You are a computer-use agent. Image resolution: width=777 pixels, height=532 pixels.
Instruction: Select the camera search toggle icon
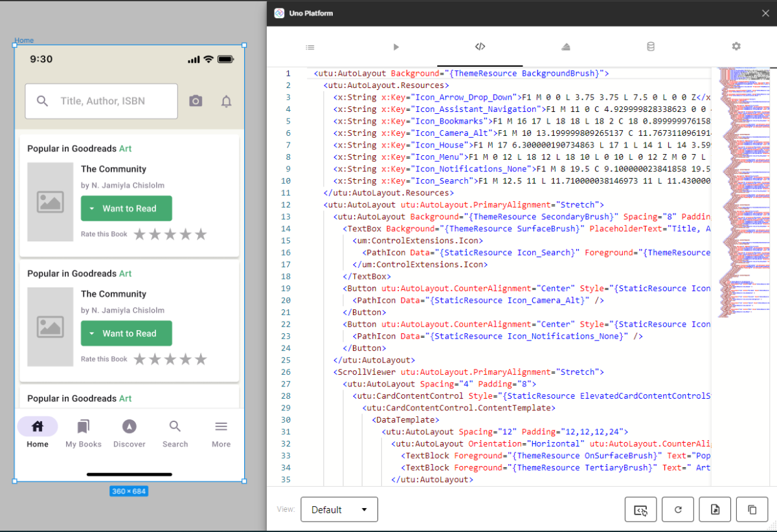coord(196,101)
